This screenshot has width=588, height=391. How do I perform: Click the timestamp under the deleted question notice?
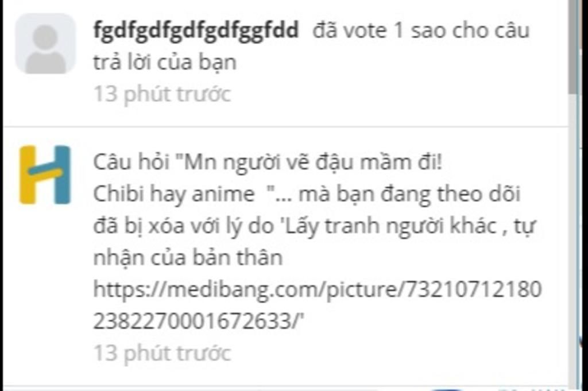coord(162,353)
